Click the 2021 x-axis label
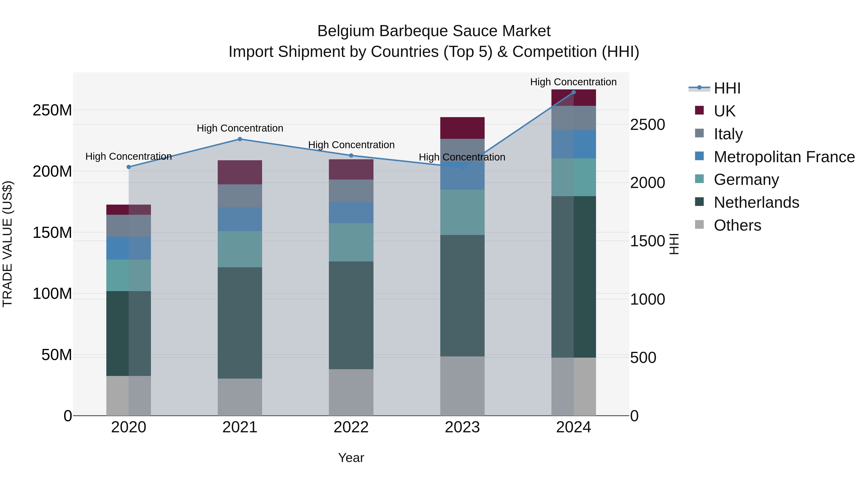Screen dimensions: 868x488 coord(240,427)
